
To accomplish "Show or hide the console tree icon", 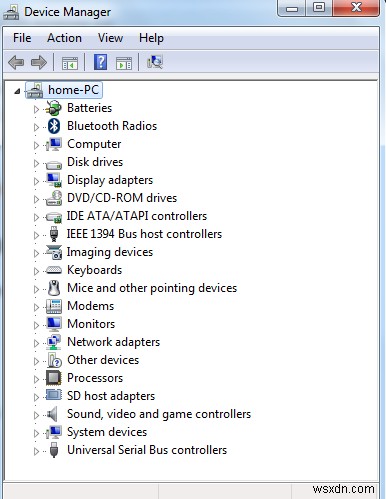I will click(70, 63).
